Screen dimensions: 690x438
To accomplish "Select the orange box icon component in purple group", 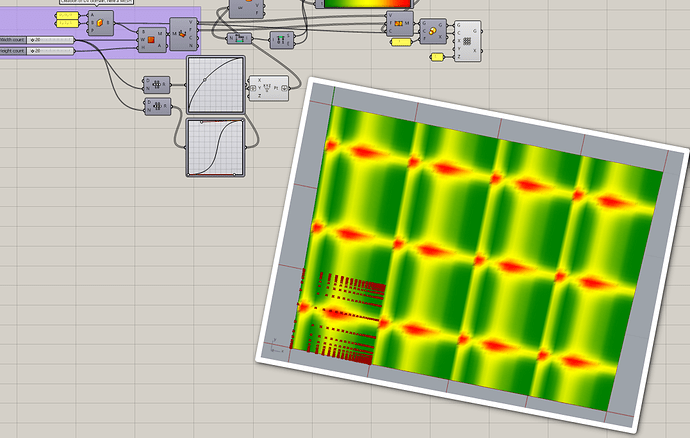I will [100, 23].
